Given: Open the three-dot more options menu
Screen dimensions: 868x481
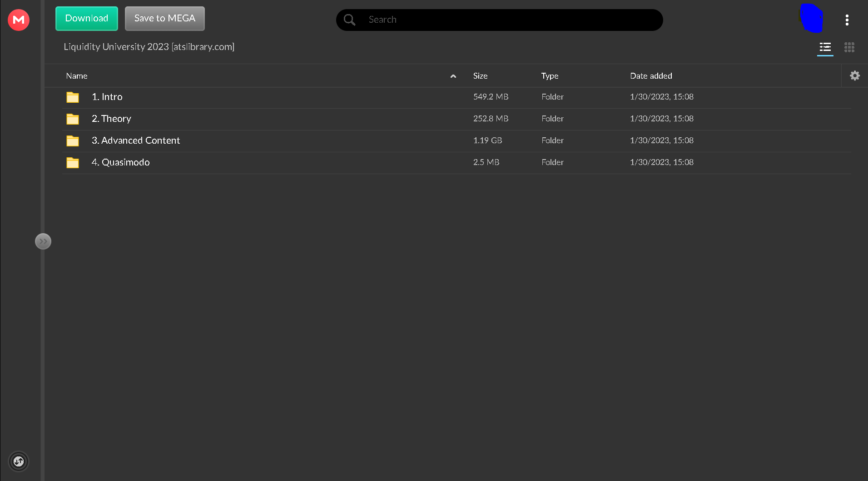Looking at the screenshot, I should pos(847,20).
